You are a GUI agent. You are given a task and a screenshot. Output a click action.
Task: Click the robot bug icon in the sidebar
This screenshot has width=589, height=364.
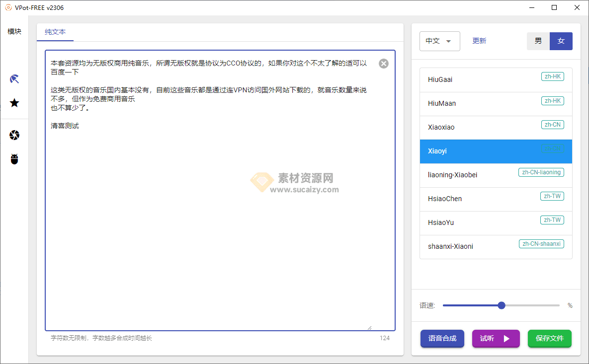point(14,159)
